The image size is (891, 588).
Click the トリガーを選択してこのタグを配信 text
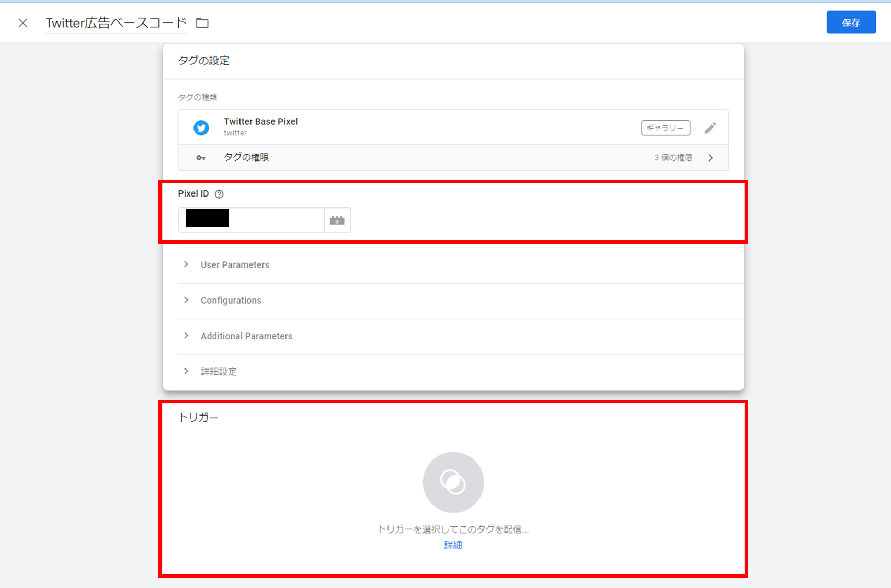click(453, 529)
